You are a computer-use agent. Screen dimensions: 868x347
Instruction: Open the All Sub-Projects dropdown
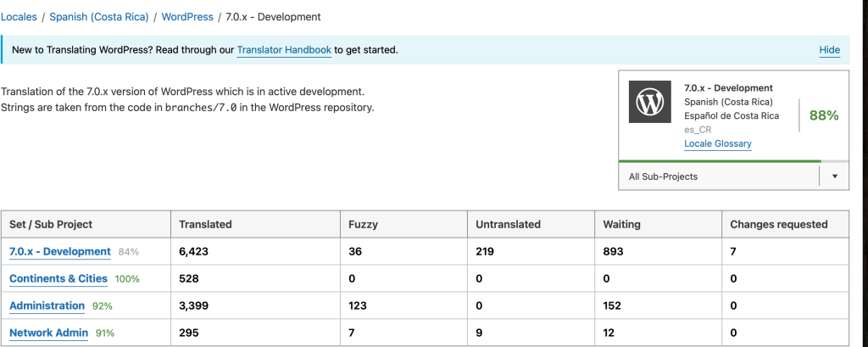pyautogui.click(x=719, y=176)
